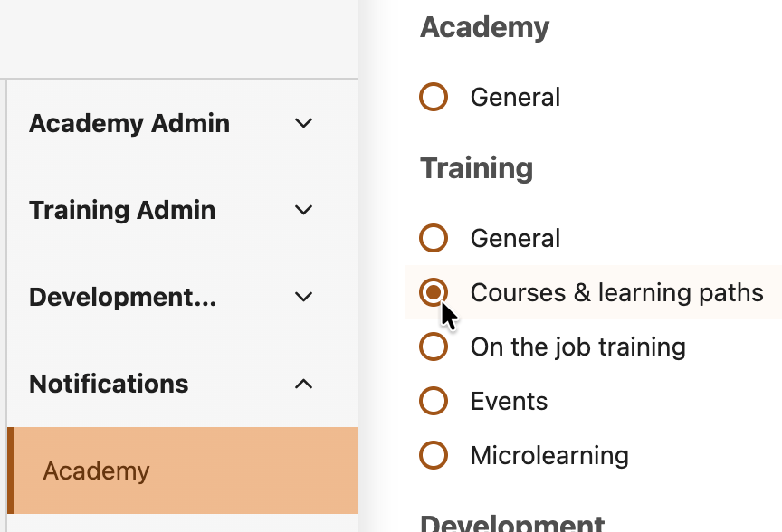Select Courses & learning paths radio button
This screenshot has width=782, height=532.
434,292
